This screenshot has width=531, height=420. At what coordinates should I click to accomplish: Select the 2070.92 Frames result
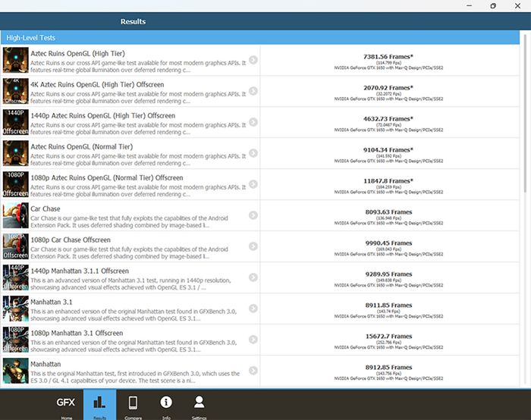click(x=388, y=88)
